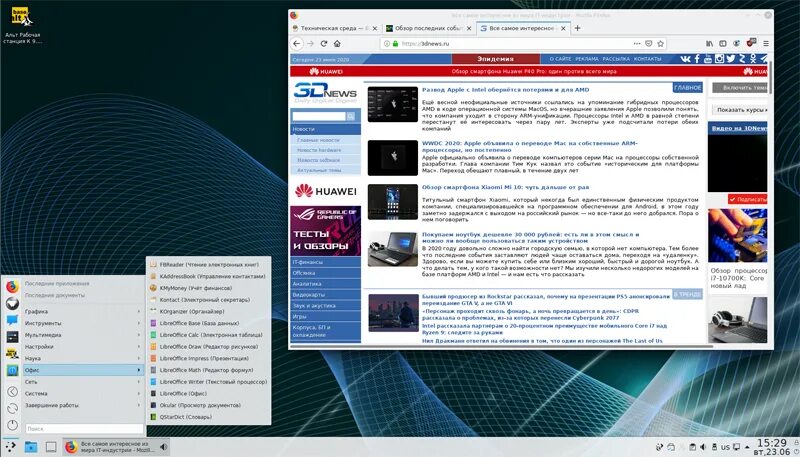Screen dimensions: 800x457
Task: Click the back arrow icon in launcher sidebar
Action: coord(13,392)
